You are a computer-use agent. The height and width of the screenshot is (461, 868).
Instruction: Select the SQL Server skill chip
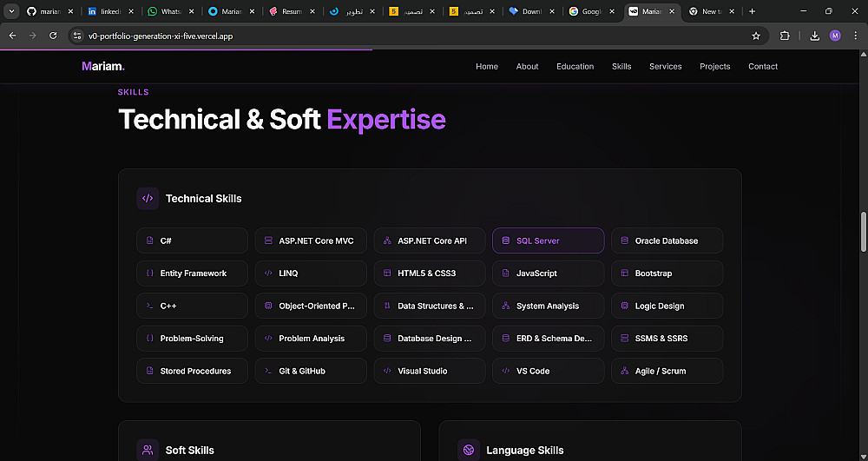tap(548, 240)
